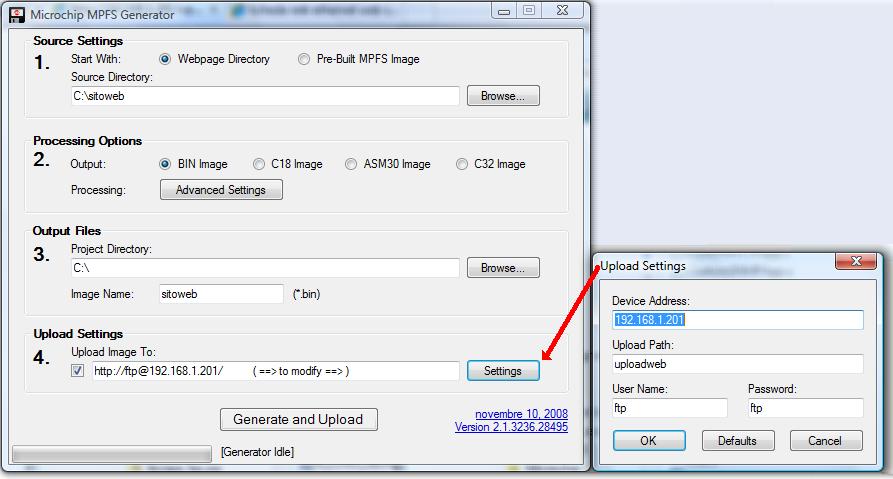This screenshot has width=893, height=479.
Task: Click the Device Address field in Upload Settings
Action: [x=738, y=320]
